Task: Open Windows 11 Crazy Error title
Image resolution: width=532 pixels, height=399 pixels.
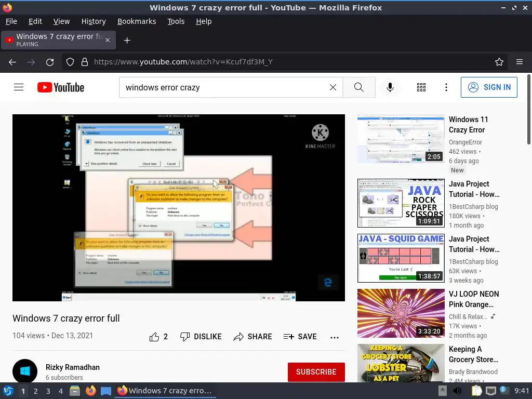Action: coord(468,125)
